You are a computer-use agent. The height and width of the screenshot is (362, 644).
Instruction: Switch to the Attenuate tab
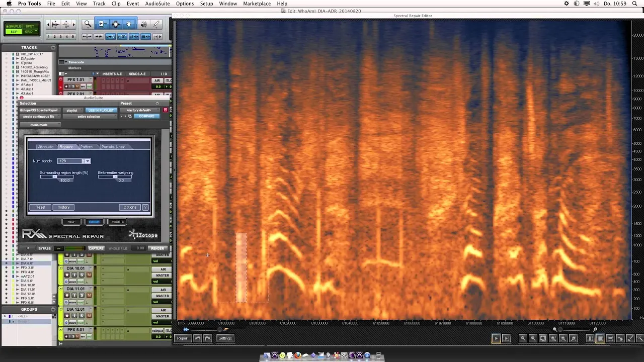point(46,147)
